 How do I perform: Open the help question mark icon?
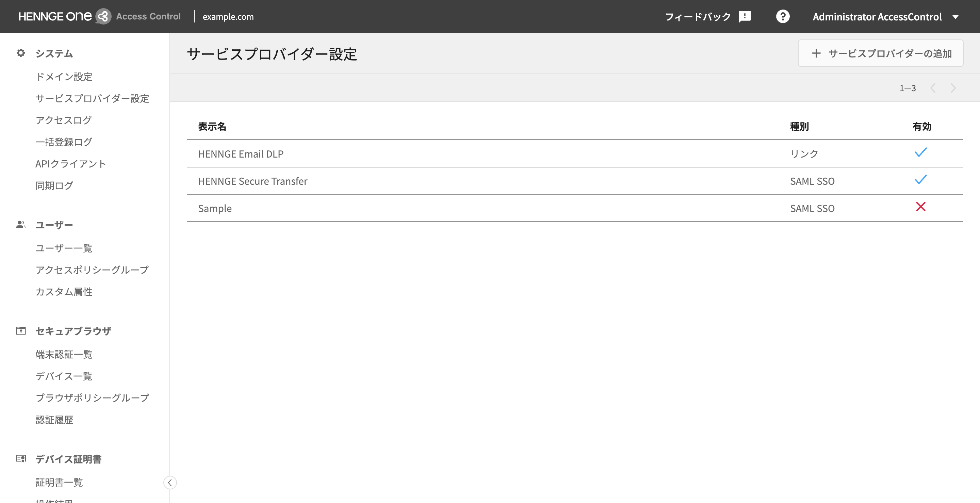coord(783,16)
